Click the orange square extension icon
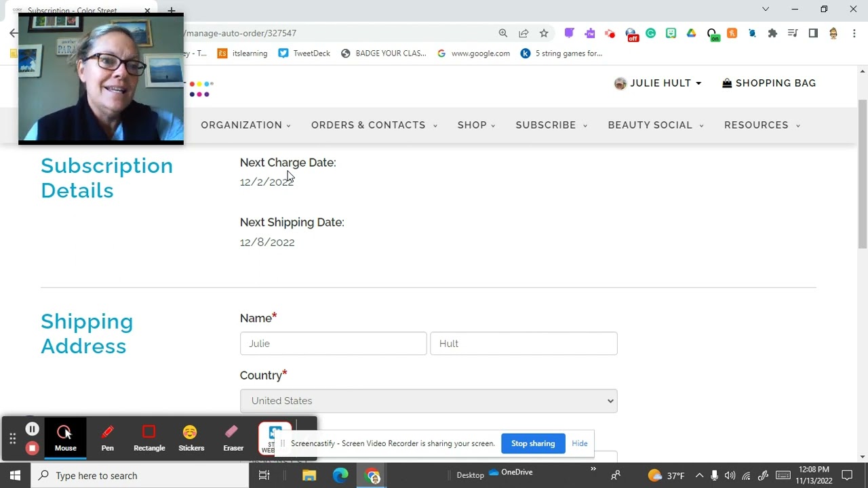 pyautogui.click(x=732, y=33)
